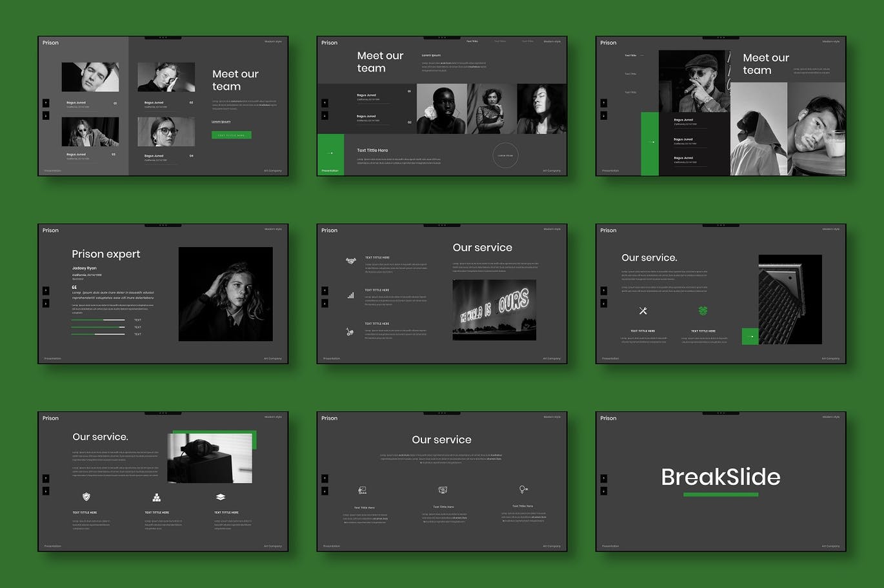This screenshot has height=588, width=884.
Task: Select the first Text Tittle tab in top navigation
Action: click(472, 41)
